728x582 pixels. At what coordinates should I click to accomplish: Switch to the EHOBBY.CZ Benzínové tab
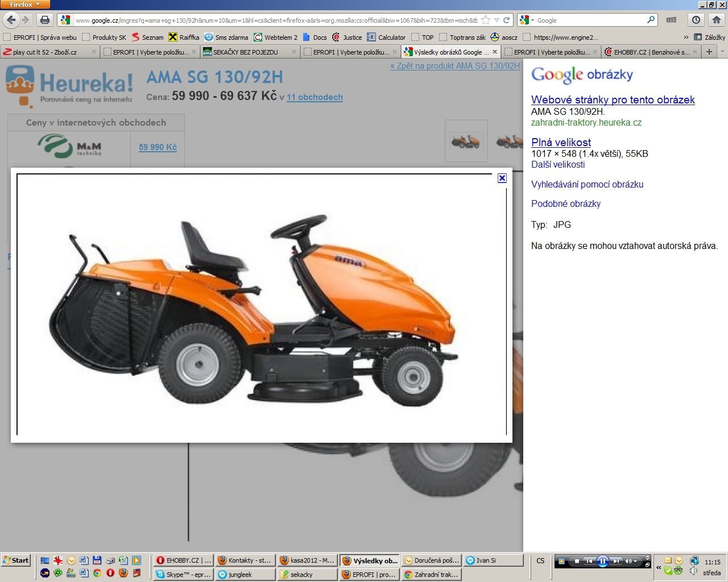click(x=652, y=52)
